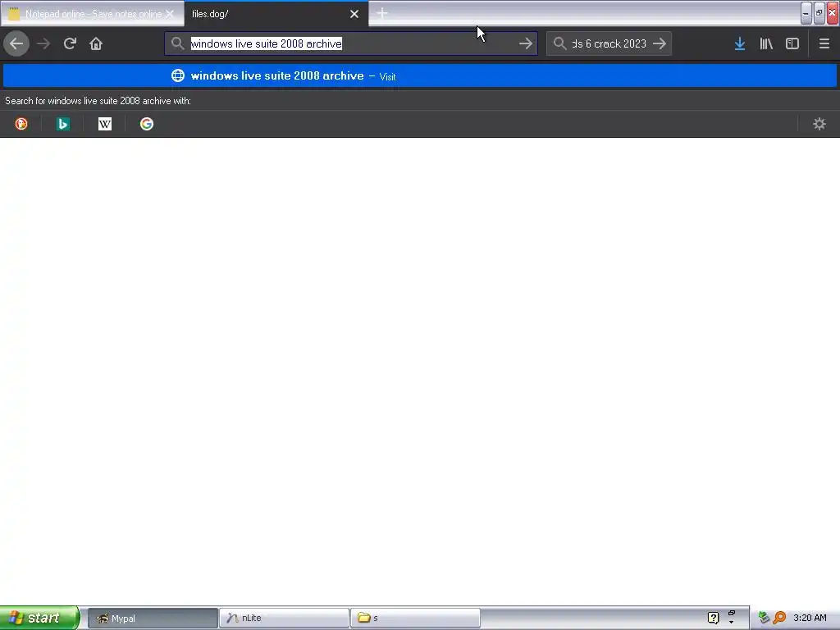Viewport: 840px width, 630px height.
Task: Toggle the sidebar view icon
Action: coord(792,43)
